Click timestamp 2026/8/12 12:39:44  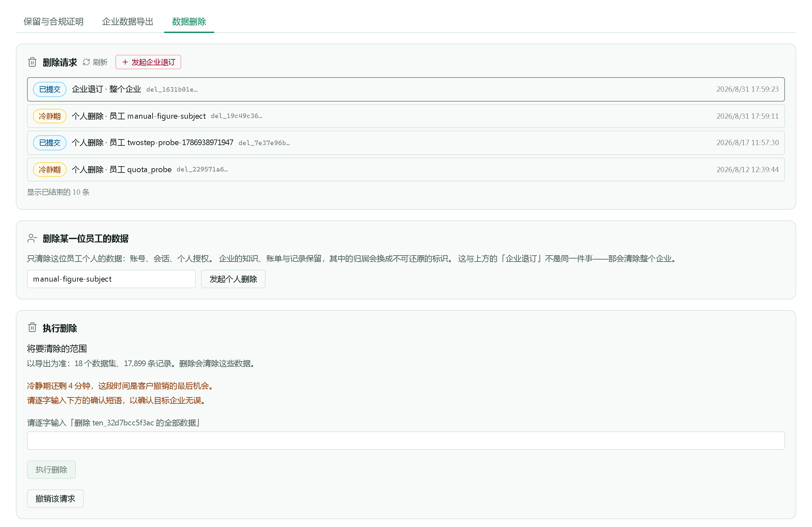(747, 170)
